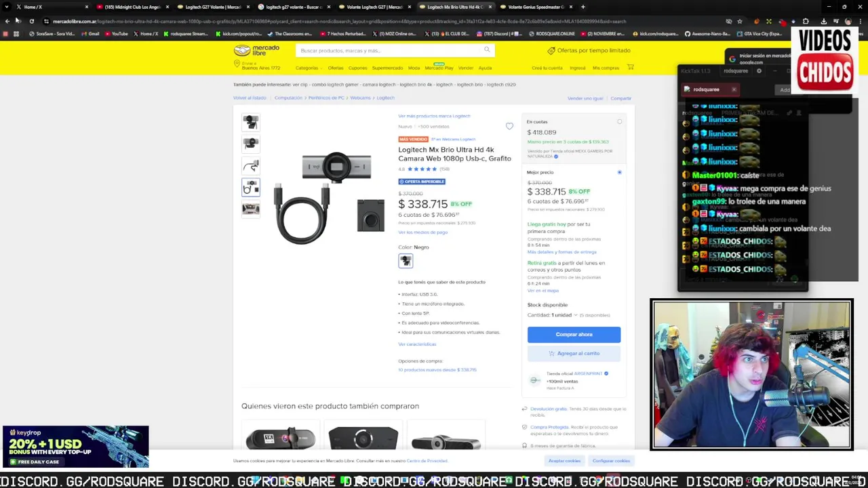Click Configurar cookies button
Image resolution: width=868 pixels, height=488 pixels.
(611, 461)
